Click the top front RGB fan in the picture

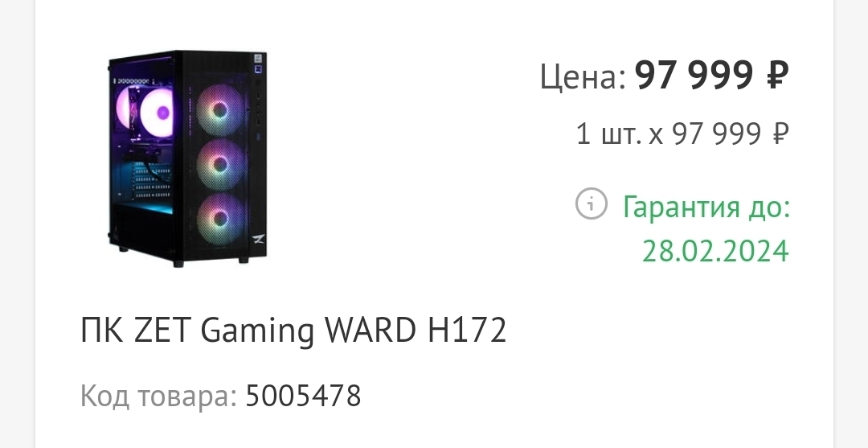pos(219,111)
